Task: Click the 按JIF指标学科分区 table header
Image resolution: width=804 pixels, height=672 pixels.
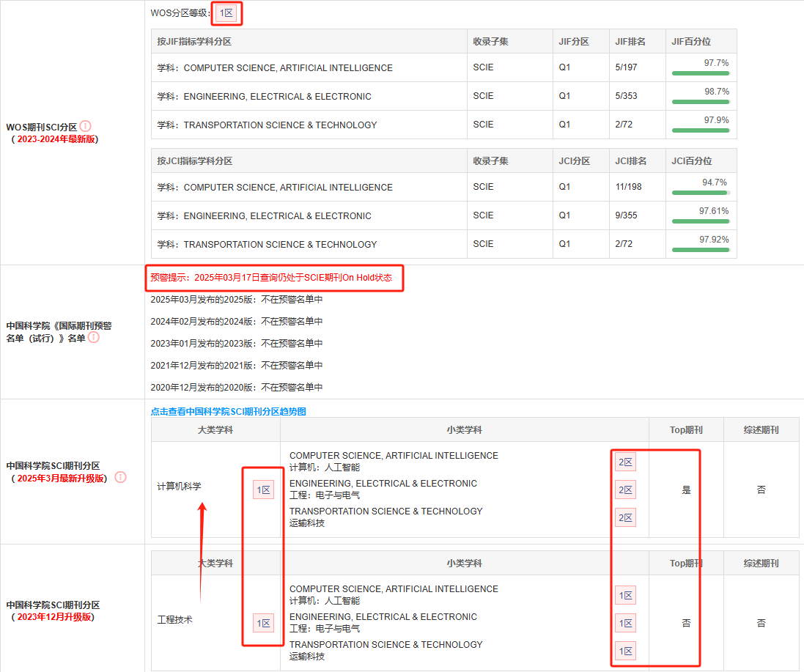Action: click(x=194, y=42)
